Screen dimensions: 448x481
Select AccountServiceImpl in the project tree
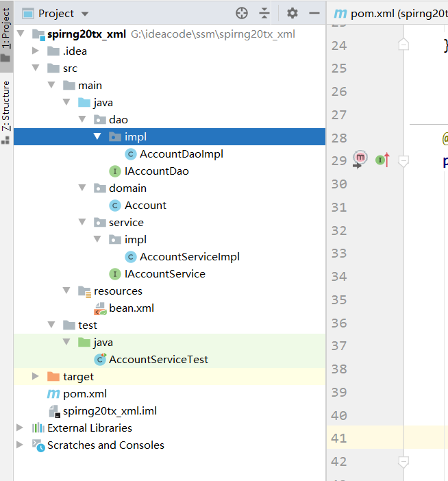[x=190, y=257]
